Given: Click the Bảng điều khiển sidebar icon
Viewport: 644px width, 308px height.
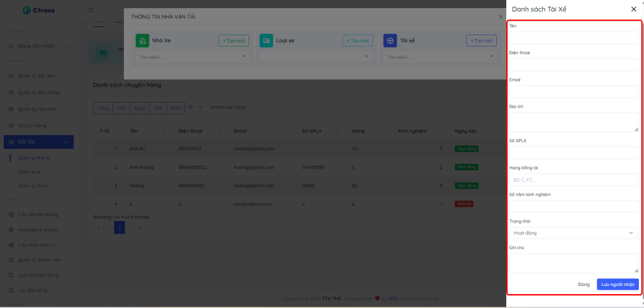Looking at the screenshot, I should point(11,46).
